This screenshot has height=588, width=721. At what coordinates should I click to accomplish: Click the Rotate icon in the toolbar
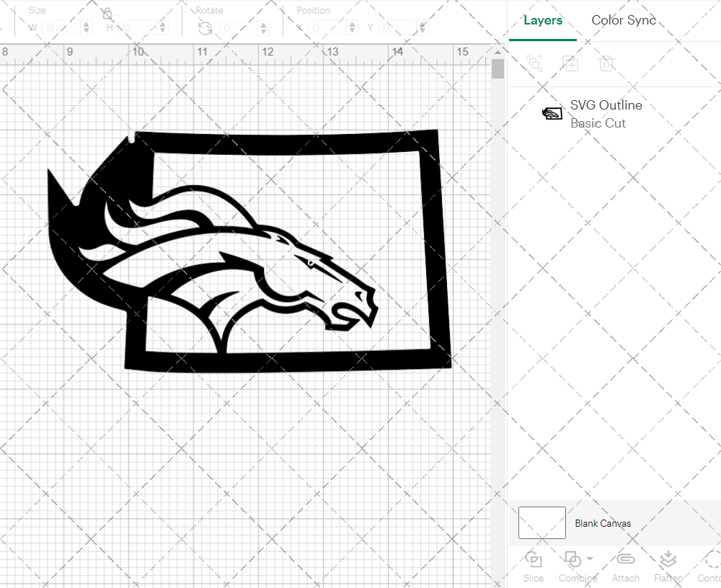[x=205, y=29]
